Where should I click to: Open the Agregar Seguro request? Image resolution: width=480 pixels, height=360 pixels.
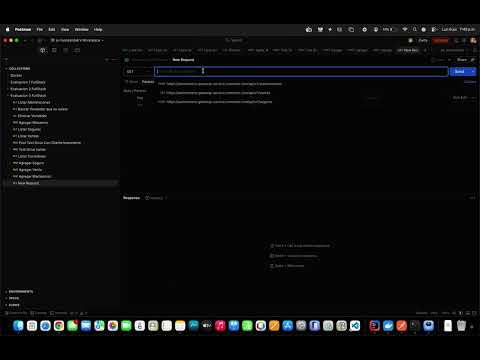[31, 163]
